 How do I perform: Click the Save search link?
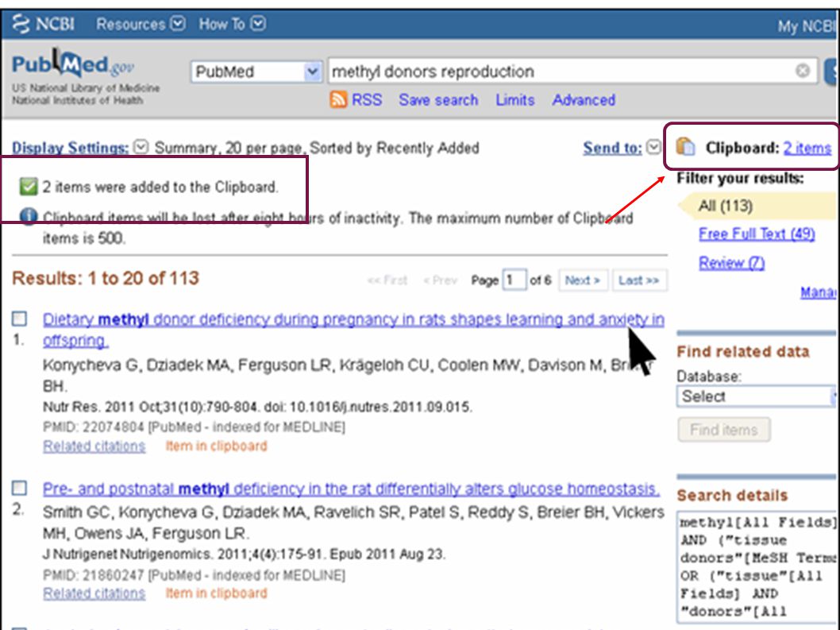(x=438, y=100)
